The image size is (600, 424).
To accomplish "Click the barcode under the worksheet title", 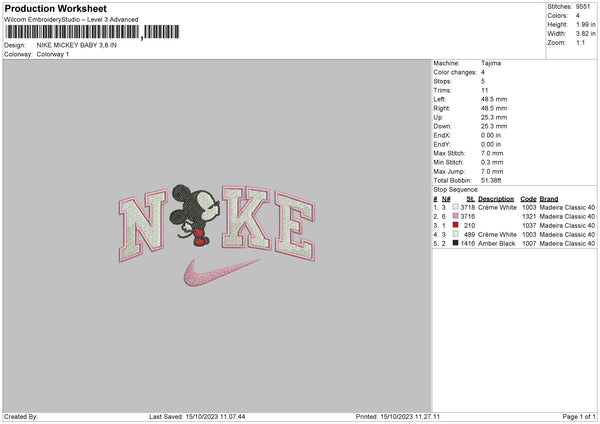I will 92,32.
